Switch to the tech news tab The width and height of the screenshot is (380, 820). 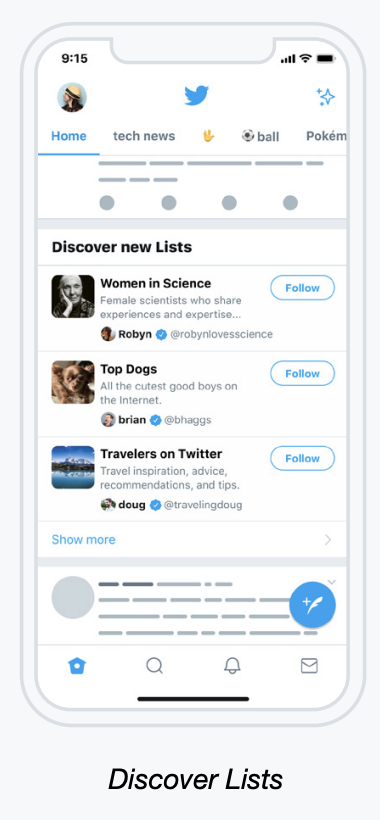point(144,136)
